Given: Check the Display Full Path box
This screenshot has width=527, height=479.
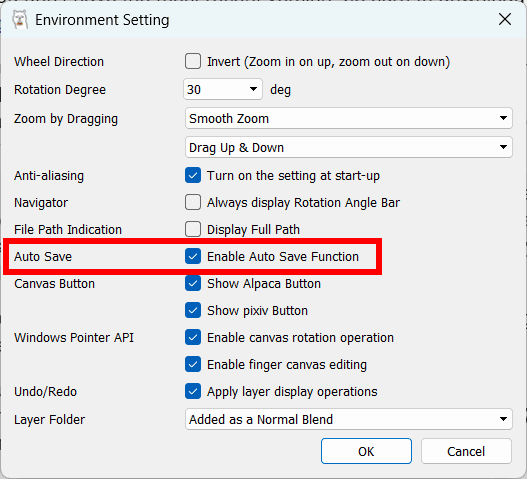Looking at the screenshot, I should tap(193, 230).
